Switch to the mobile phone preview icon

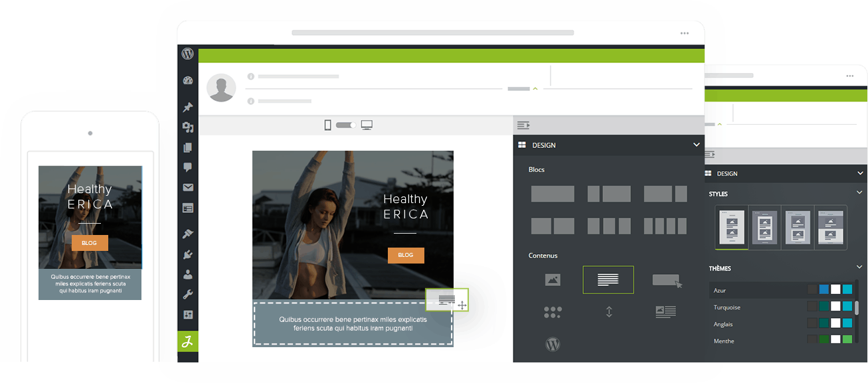coord(327,125)
